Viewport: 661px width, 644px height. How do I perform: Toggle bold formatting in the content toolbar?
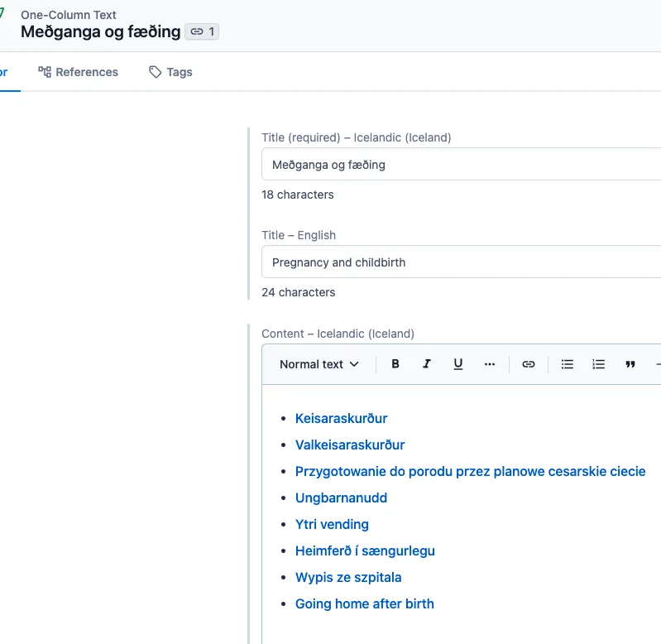(x=395, y=364)
